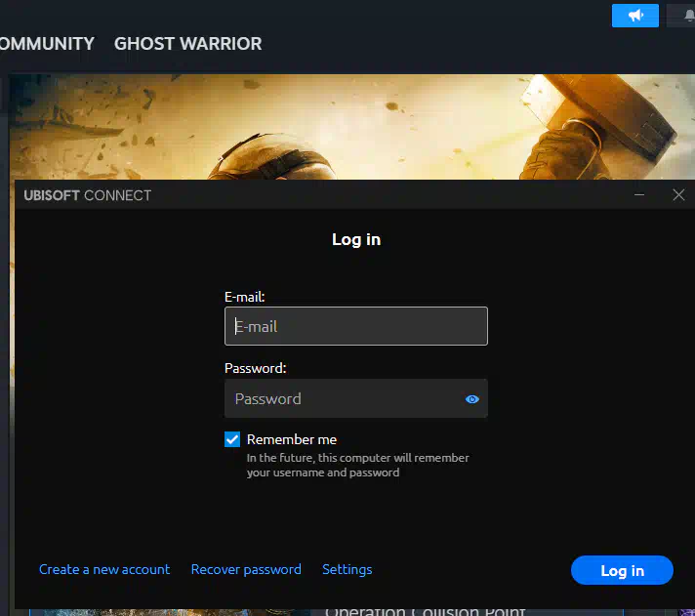Close the Ubisoft Connect login dialog

pos(679,195)
